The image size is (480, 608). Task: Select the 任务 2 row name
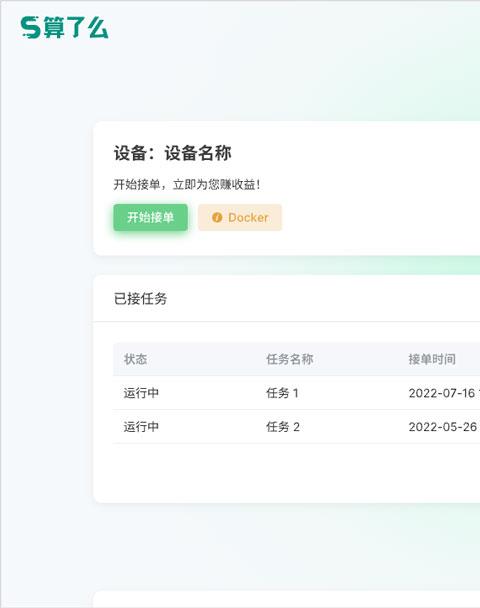(283, 427)
